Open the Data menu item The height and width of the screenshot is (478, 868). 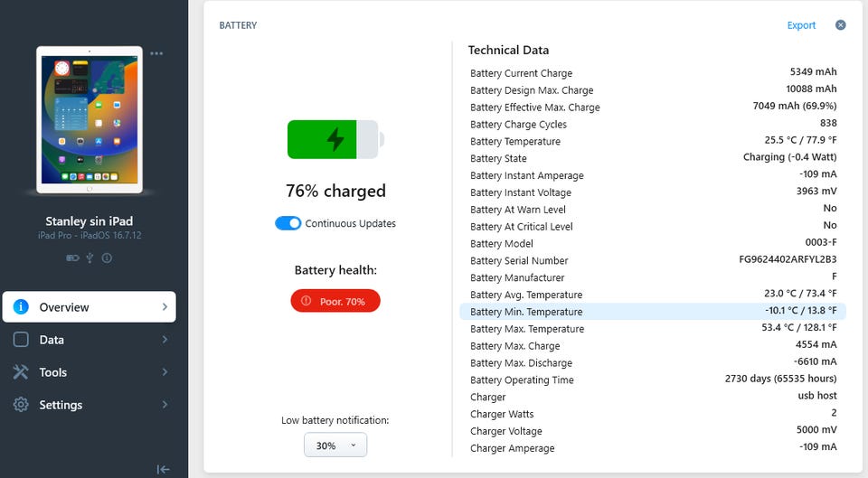(x=52, y=340)
